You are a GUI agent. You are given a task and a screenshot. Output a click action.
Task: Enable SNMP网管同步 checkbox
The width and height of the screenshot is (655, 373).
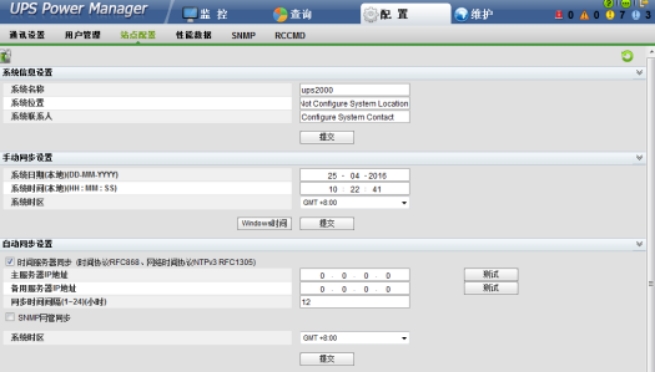[10, 317]
